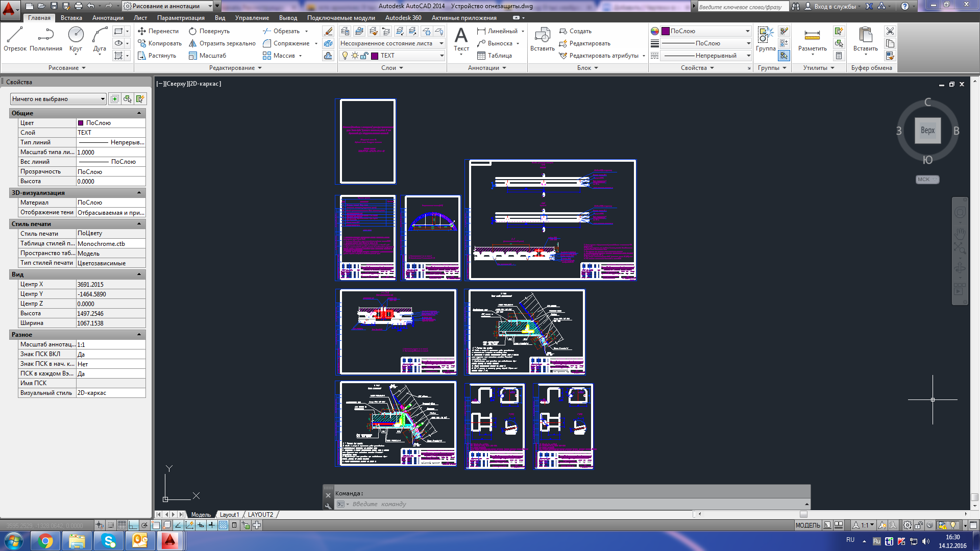
Task: Expand the Рисование panel flyout
Action: coord(67,68)
